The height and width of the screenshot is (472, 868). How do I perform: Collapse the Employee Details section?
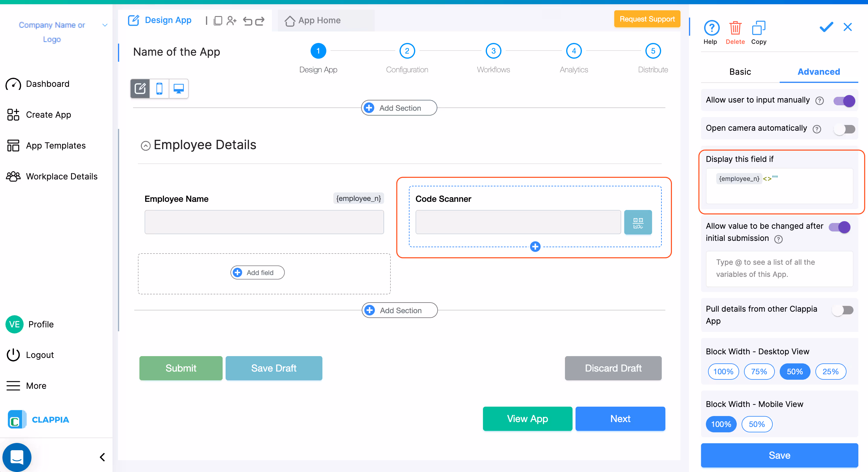pos(145,146)
